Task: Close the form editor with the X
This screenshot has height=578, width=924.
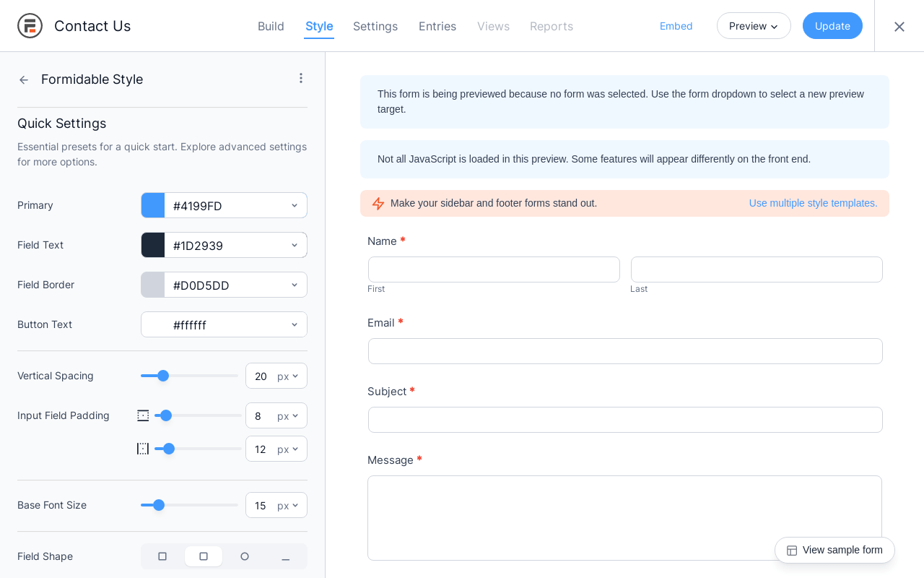Action: (x=899, y=27)
